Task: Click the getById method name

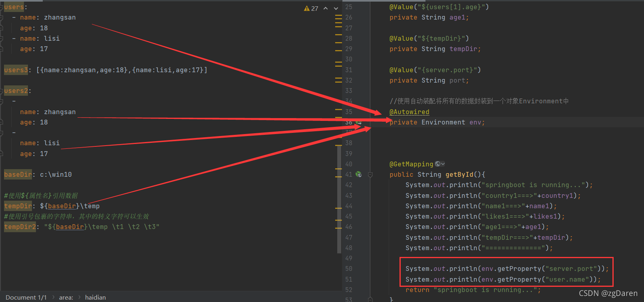Action: pos(459,174)
